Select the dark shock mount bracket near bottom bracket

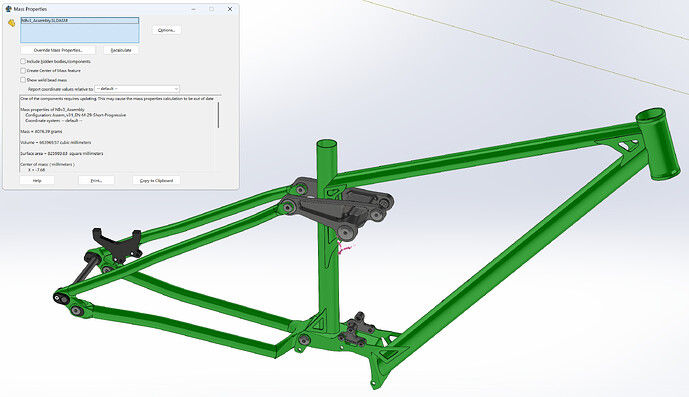pos(357,330)
